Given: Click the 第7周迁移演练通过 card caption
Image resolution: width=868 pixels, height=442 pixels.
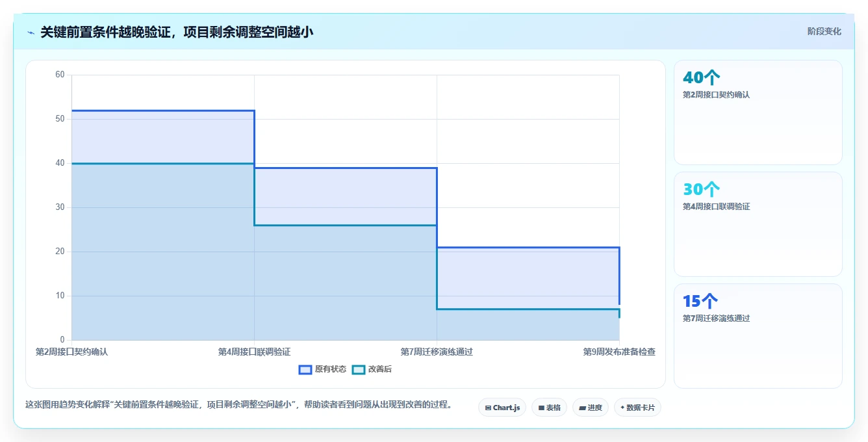Looking at the screenshot, I should click(716, 318).
